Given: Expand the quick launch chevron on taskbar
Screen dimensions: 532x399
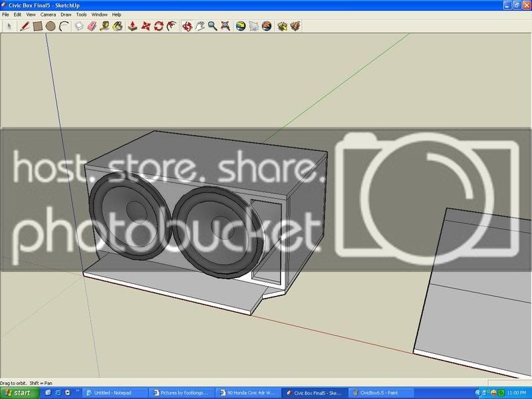Looking at the screenshot, I should tap(78, 391).
